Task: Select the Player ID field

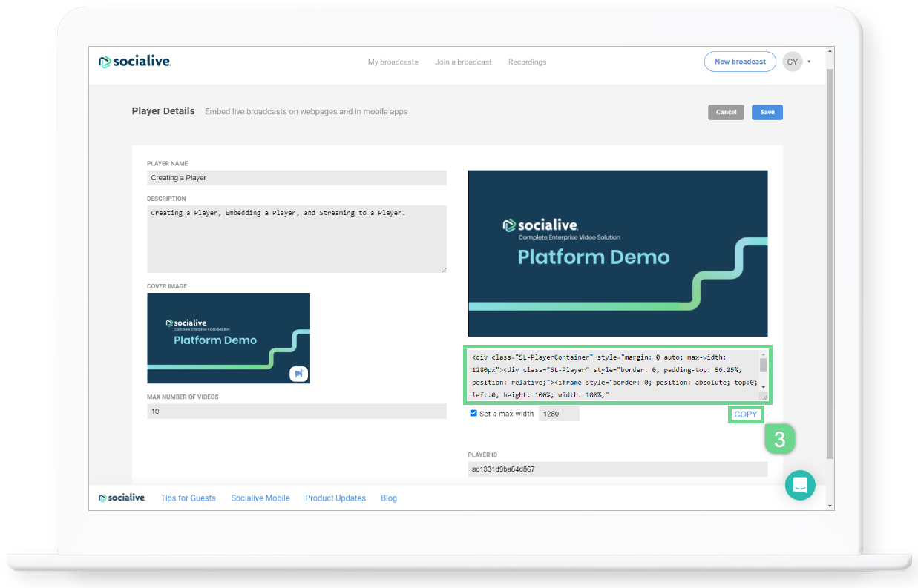Action: (617, 469)
